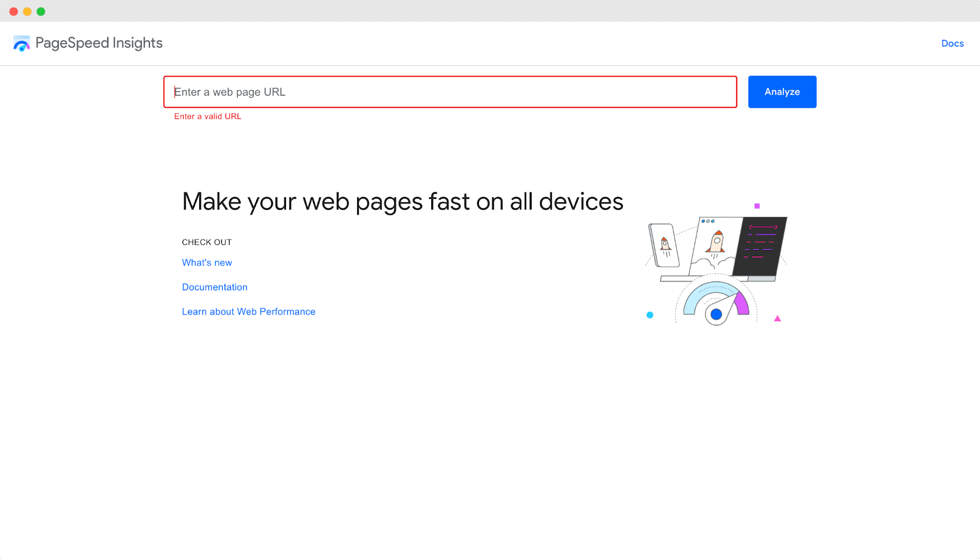The height and width of the screenshot is (559, 980).
Task: Click the PageSpeed Insights title text
Action: [x=99, y=43]
